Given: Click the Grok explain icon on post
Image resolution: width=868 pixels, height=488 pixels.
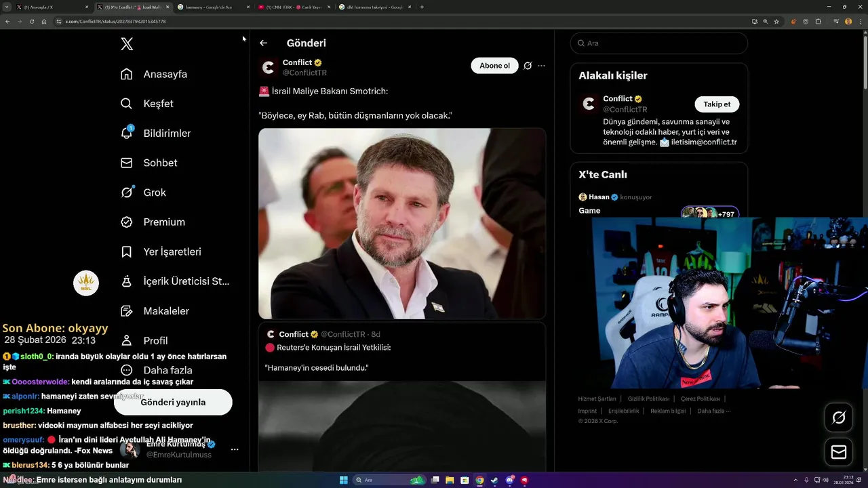Looking at the screenshot, I should [528, 66].
